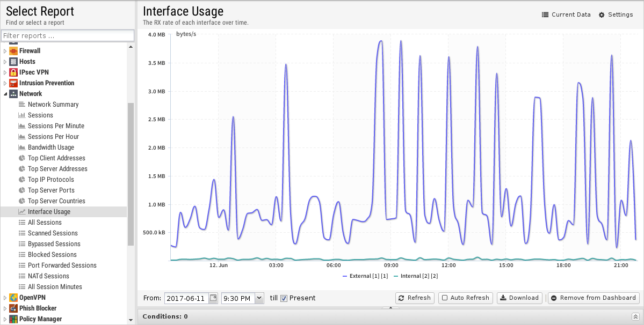Click the Sessions Per Minute area-chart icon
Image resolution: width=644 pixels, height=325 pixels.
[x=22, y=126]
